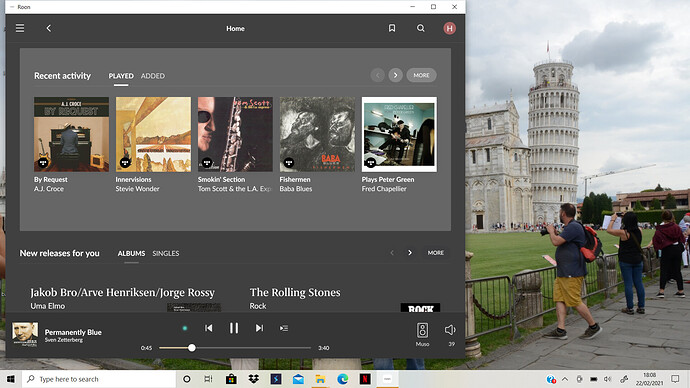Viewport: 690px width, 388px height.
Task: Open Microsoft Store taskbar icon
Action: [x=231, y=379]
